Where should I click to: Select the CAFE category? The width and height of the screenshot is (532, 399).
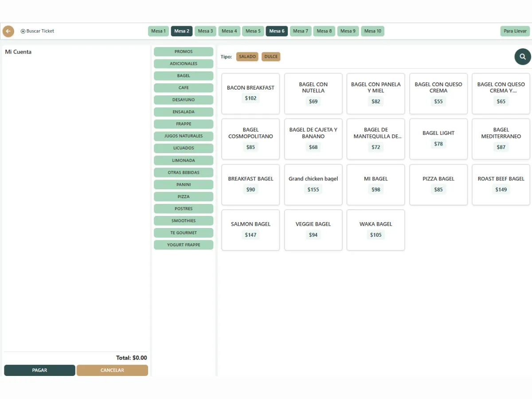click(184, 88)
